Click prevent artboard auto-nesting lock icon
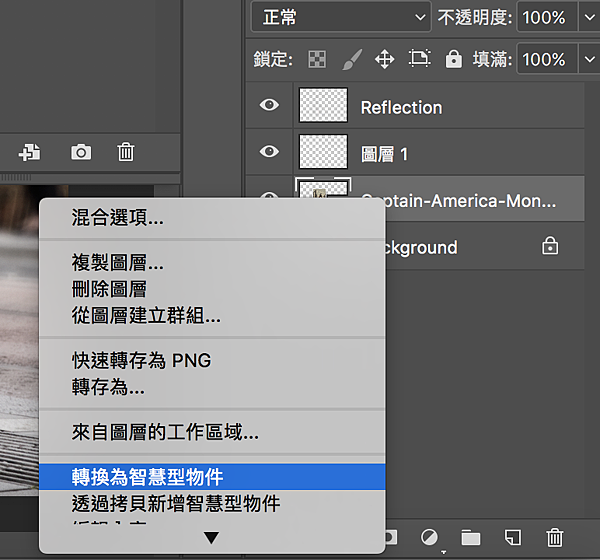The height and width of the screenshot is (560, 600). pos(420,59)
